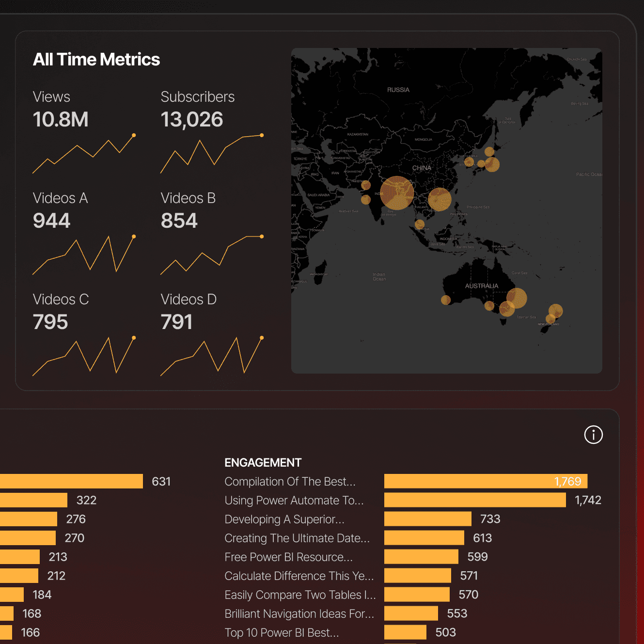This screenshot has width=644, height=644.
Task: Open the dashboard info tooltip
Action: pos(593,435)
